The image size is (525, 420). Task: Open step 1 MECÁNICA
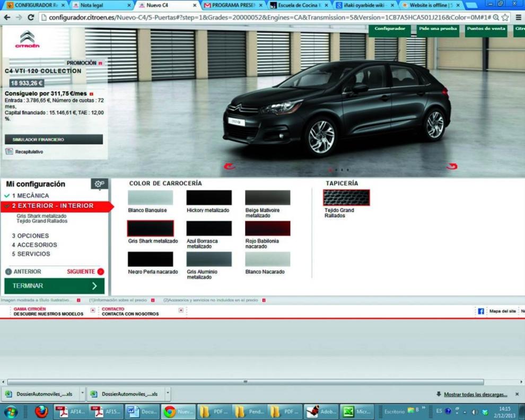tap(30, 196)
